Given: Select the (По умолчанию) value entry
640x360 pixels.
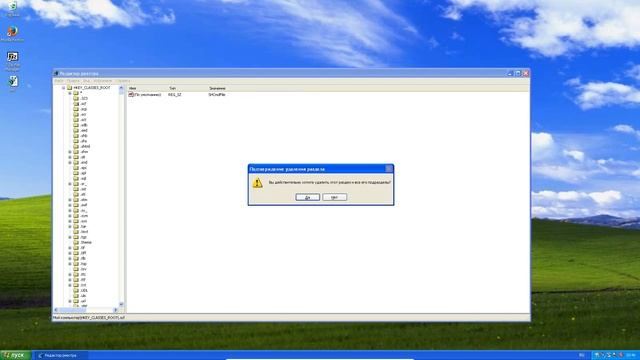Looking at the screenshot, I should 148,95.
